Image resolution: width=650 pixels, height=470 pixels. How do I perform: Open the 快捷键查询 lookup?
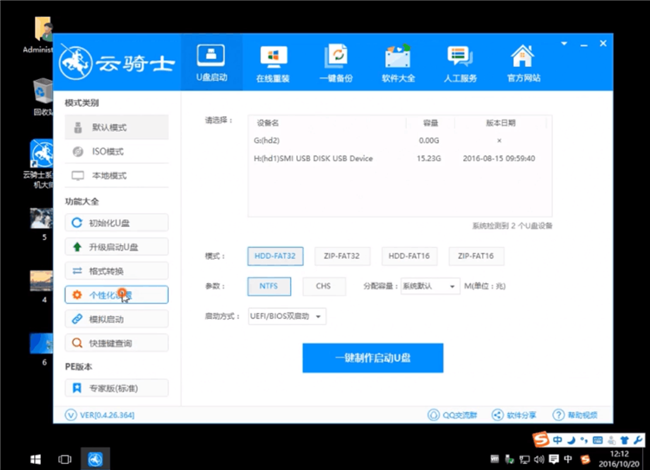coord(116,343)
